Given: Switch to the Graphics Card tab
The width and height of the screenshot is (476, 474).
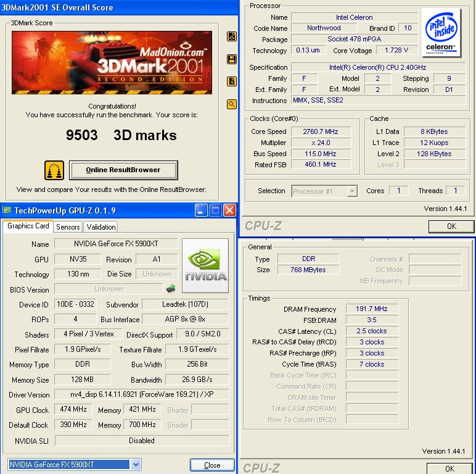Looking at the screenshot, I should pyautogui.click(x=28, y=226).
